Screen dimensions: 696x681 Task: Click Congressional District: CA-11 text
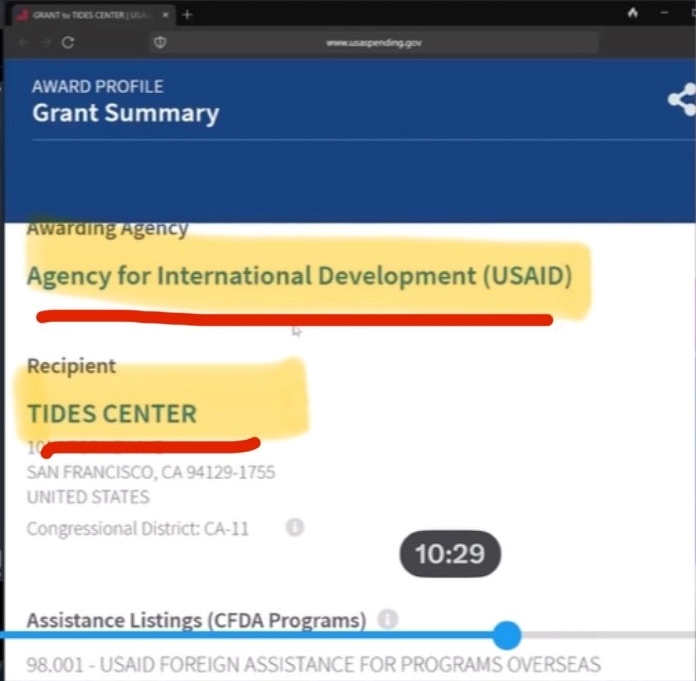(138, 529)
